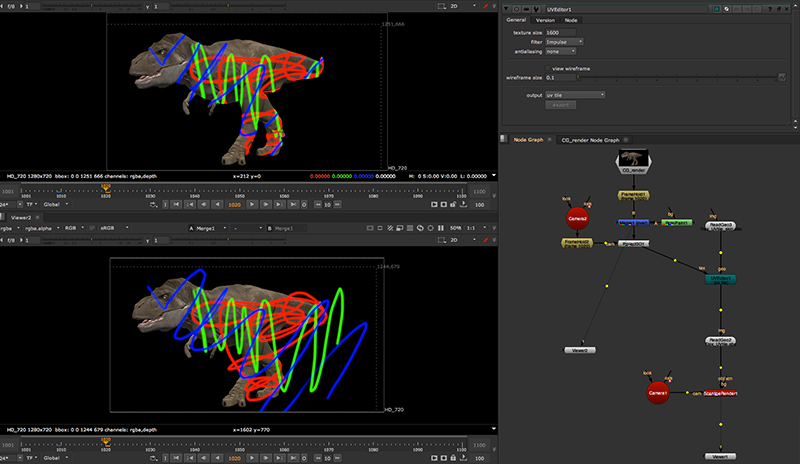This screenshot has width=800, height=464.
Task: Open the output uv tile dropdown
Action: [x=575, y=94]
